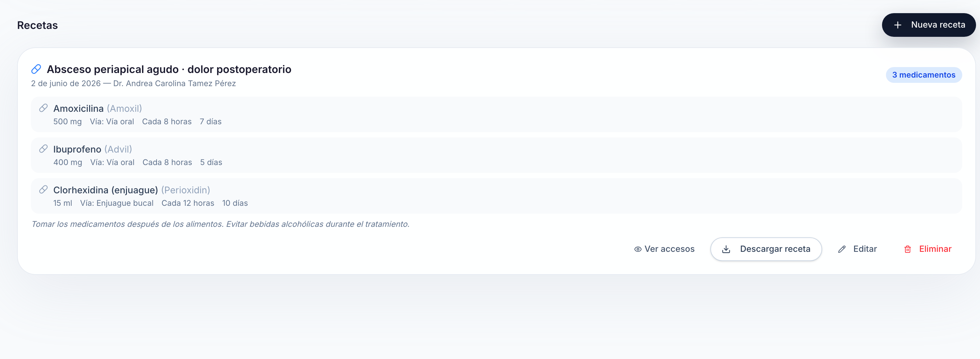Click '5 días' duration for Ibuprofeno
Screen dimensions: 980x359
211,162
